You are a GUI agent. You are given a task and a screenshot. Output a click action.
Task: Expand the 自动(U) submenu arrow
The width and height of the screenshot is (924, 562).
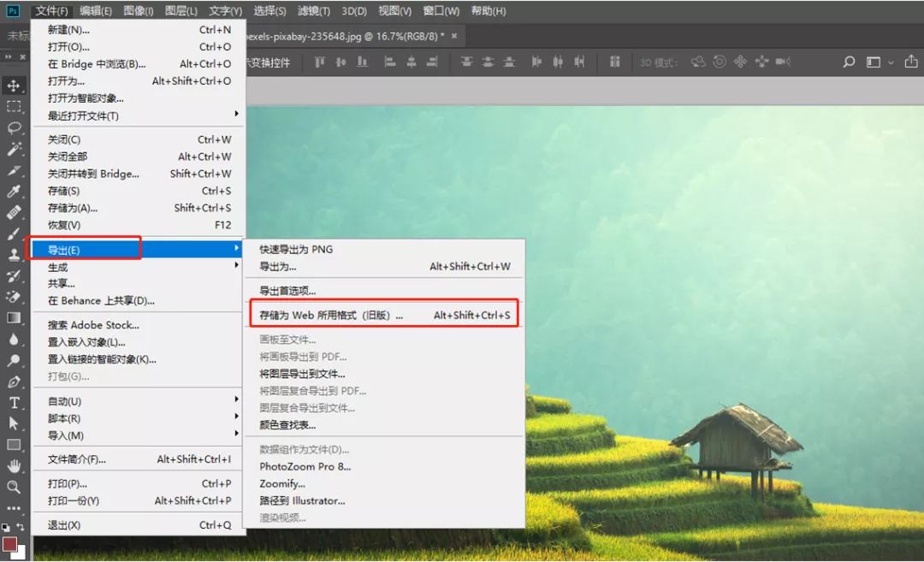(x=238, y=399)
